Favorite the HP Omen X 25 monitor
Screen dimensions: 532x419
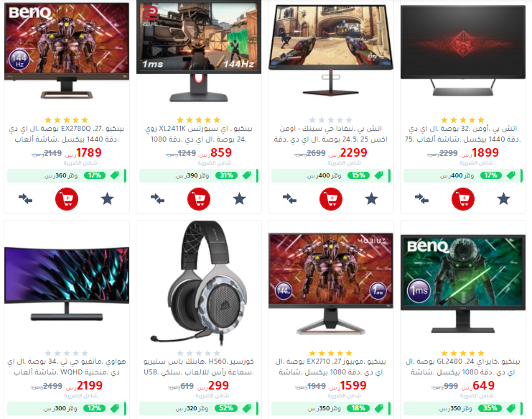371,198
